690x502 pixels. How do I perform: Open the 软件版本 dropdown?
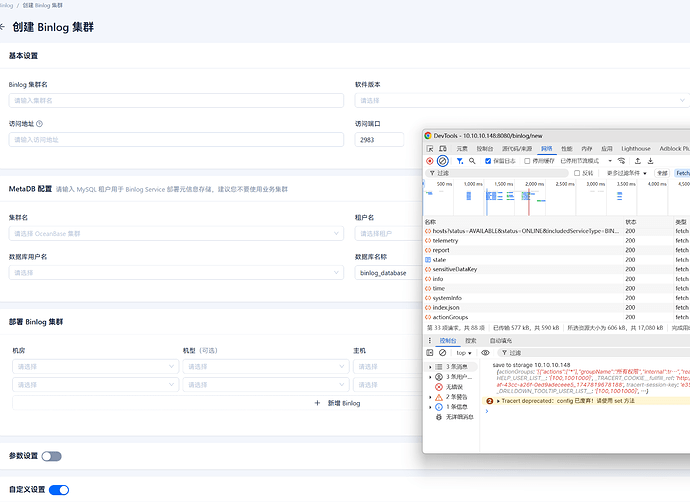522,101
